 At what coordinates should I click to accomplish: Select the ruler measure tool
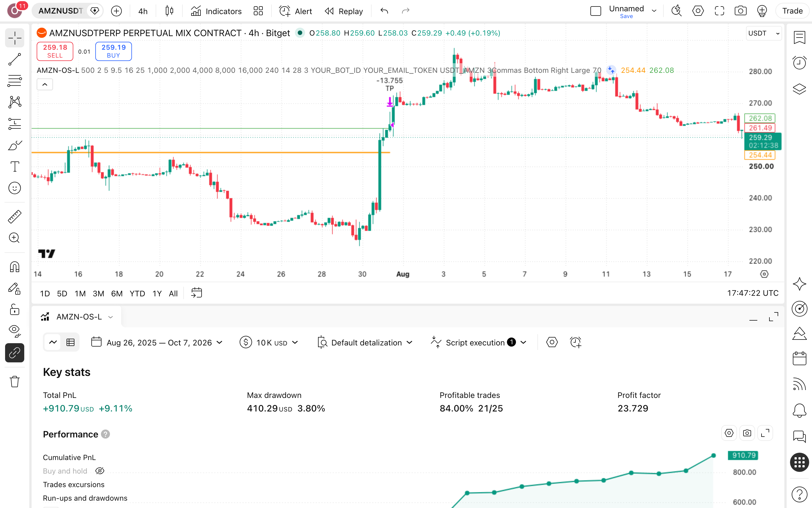click(x=14, y=217)
